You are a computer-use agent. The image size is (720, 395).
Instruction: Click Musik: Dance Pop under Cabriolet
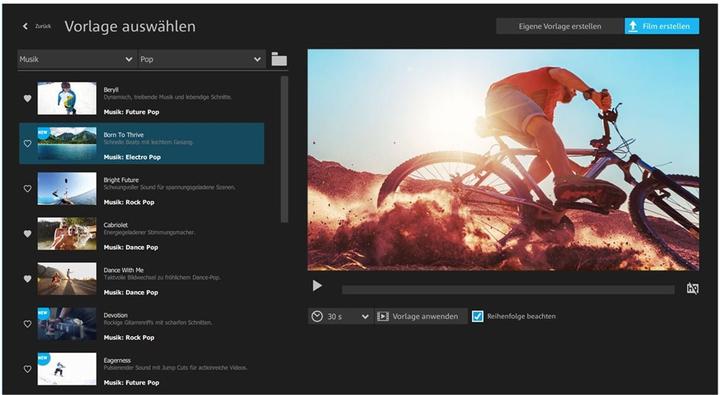131,247
